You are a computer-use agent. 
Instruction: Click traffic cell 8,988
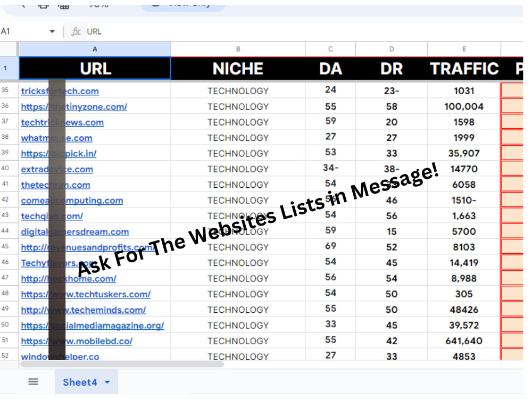click(464, 278)
